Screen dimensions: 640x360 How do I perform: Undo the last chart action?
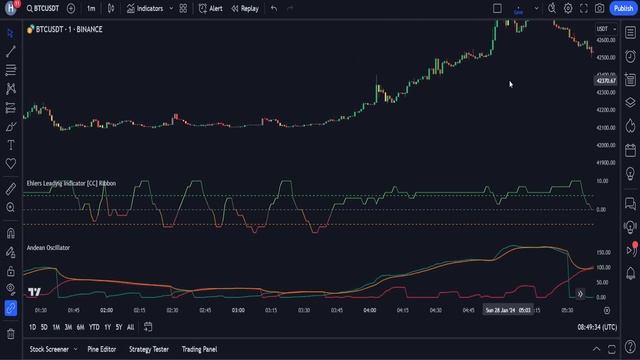tap(274, 9)
